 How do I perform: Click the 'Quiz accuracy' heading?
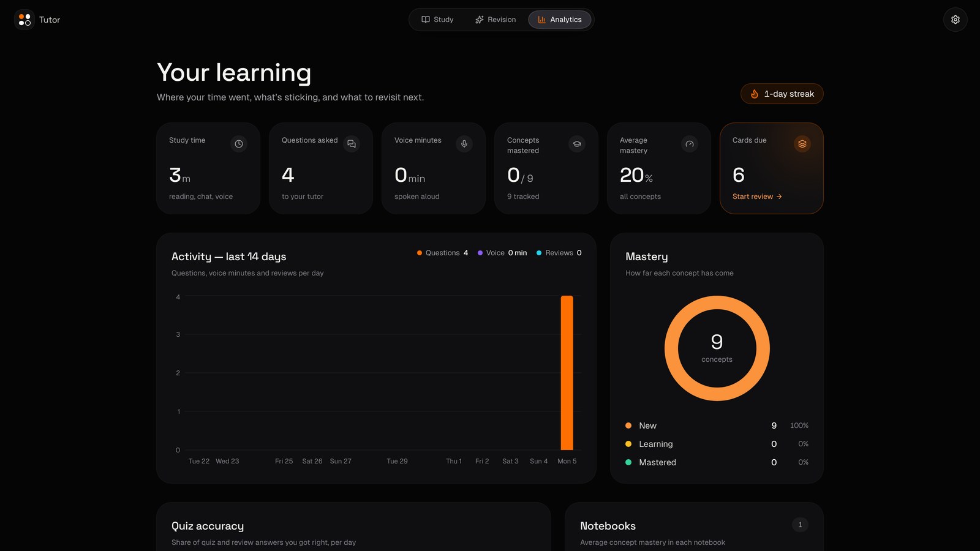coord(208,526)
